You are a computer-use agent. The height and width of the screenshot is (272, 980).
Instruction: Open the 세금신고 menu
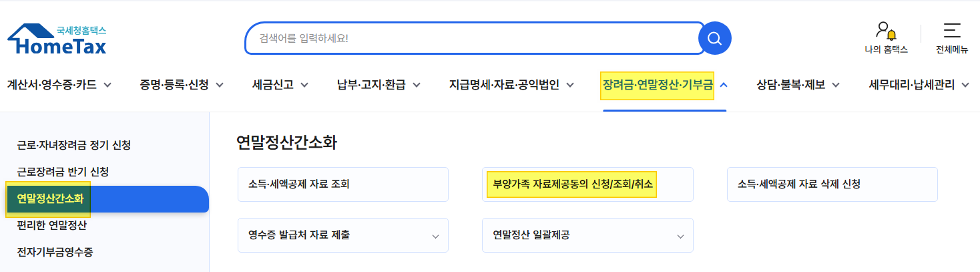280,85
